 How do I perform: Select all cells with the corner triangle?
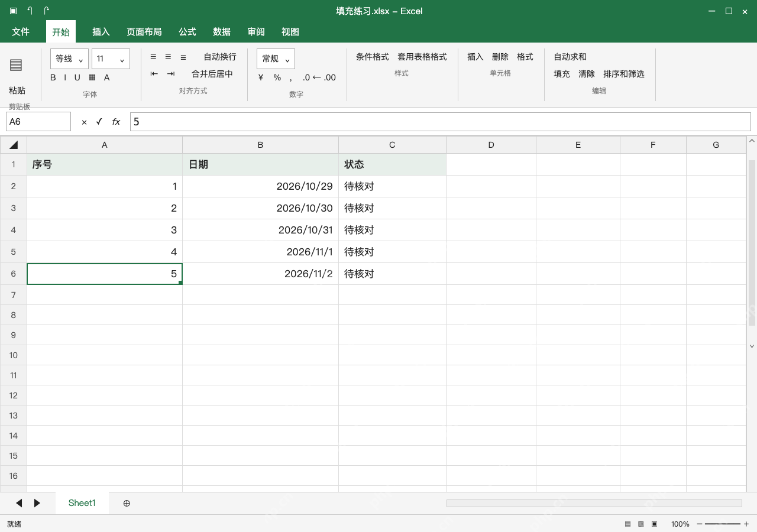tap(14, 145)
